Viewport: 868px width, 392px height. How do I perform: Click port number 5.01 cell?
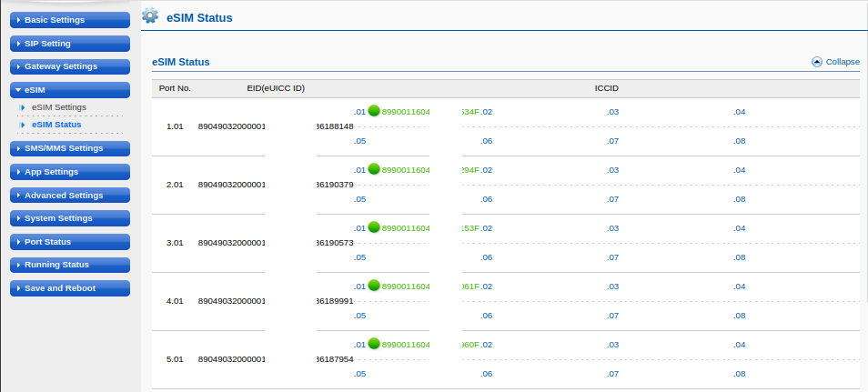[175, 358]
